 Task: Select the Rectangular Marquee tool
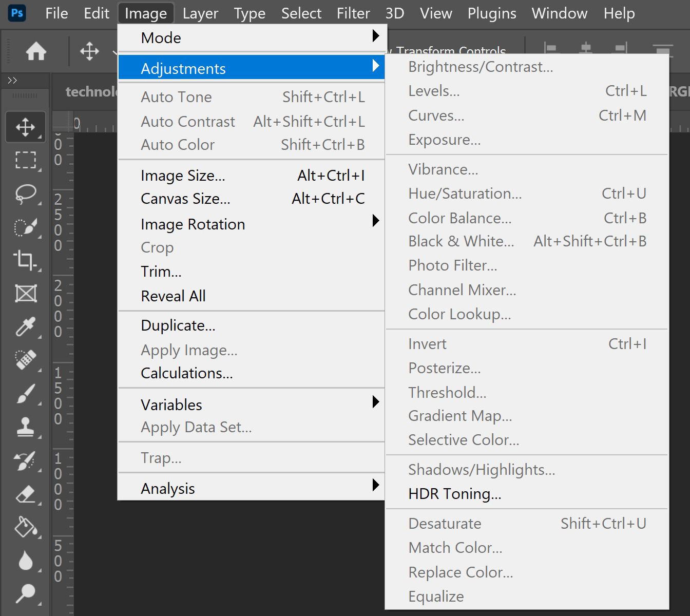pos(25,160)
